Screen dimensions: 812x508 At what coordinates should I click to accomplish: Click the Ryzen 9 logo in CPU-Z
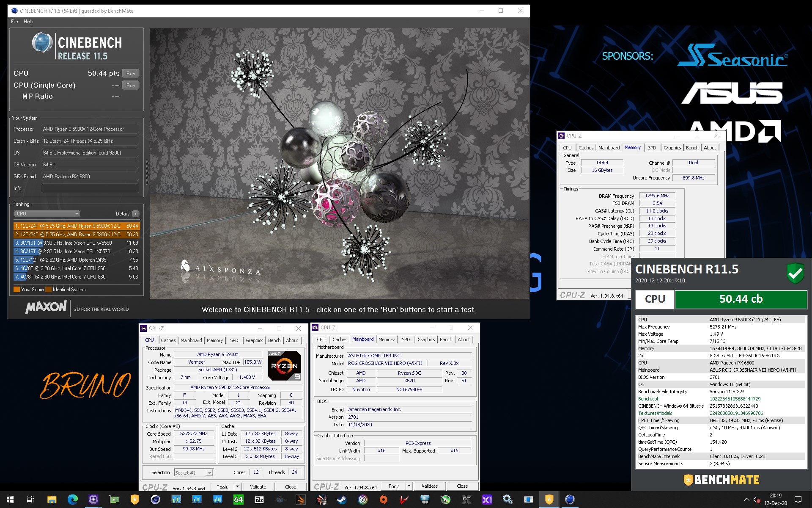pyautogui.click(x=285, y=365)
